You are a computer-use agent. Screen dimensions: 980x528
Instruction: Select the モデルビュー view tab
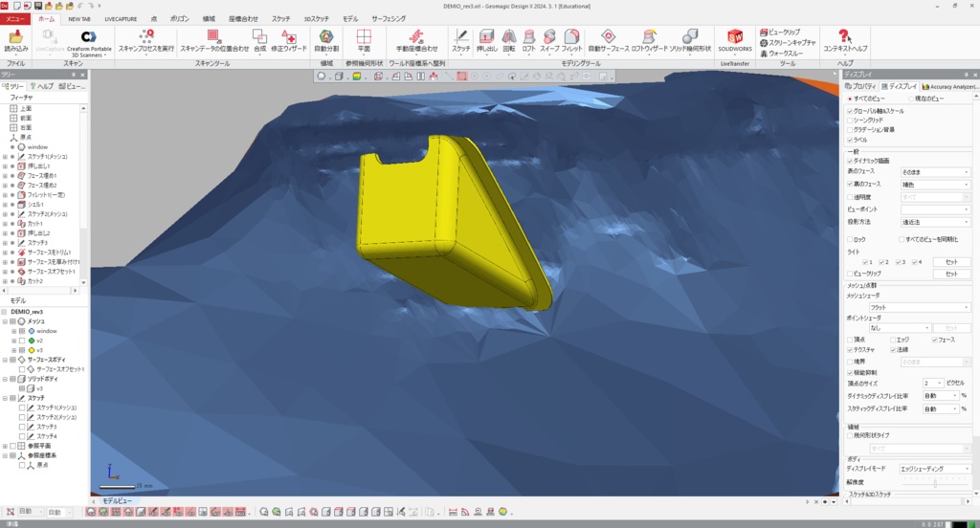(117, 501)
